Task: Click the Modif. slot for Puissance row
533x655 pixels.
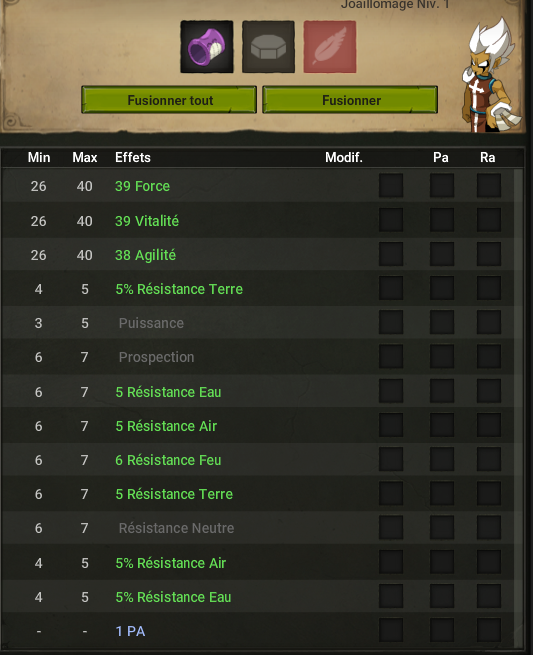Action: click(391, 322)
